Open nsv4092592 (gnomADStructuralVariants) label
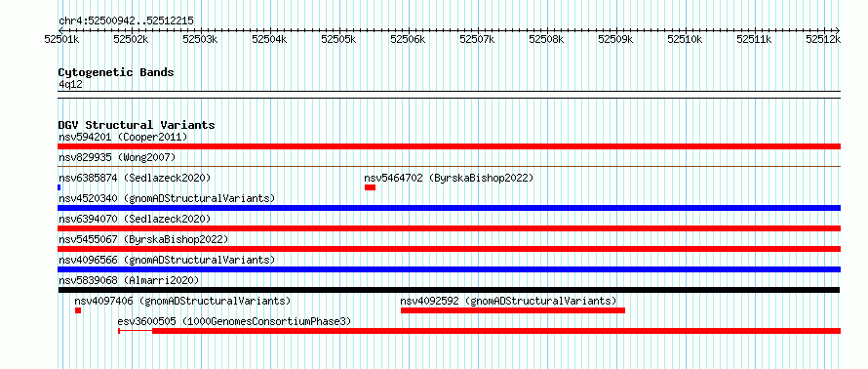Image resolution: width=868 pixels, height=369 pixels. [x=508, y=301]
